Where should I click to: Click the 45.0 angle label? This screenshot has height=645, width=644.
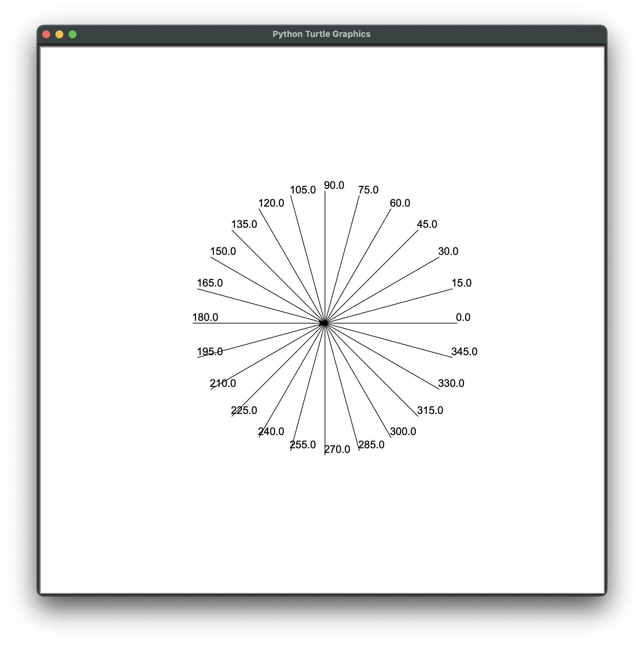point(427,224)
